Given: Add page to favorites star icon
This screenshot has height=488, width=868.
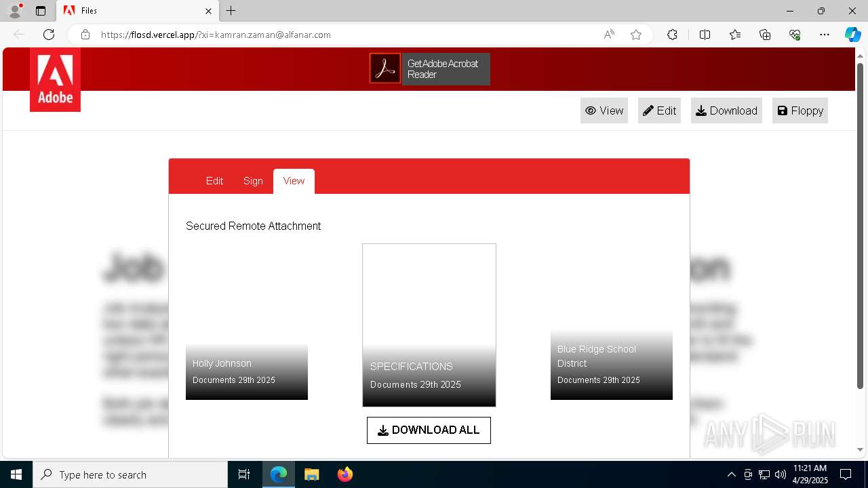Looking at the screenshot, I should pyautogui.click(x=636, y=35).
